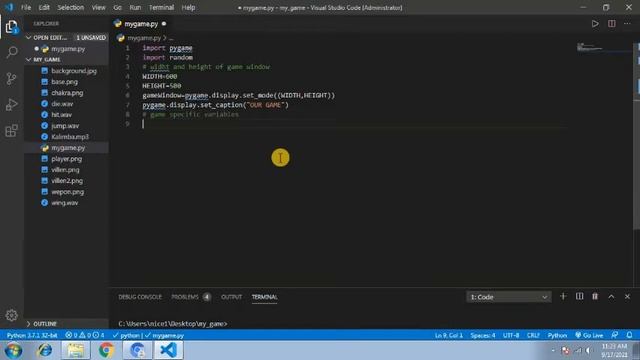This screenshot has width=640, height=360.
Task: Change line ending via CRLF status item
Action: (533, 335)
